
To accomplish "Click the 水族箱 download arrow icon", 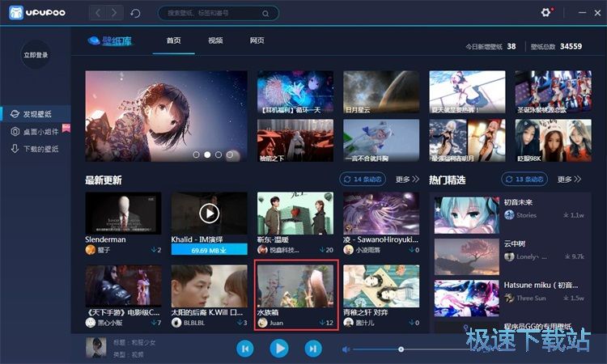I will (x=322, y=323).
